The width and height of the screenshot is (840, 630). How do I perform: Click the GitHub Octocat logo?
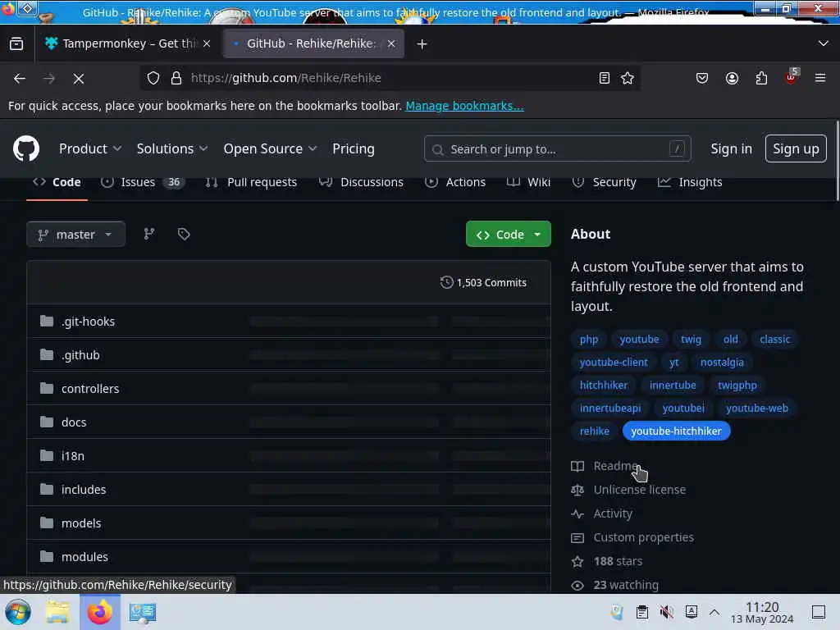[x=25, y=148]
